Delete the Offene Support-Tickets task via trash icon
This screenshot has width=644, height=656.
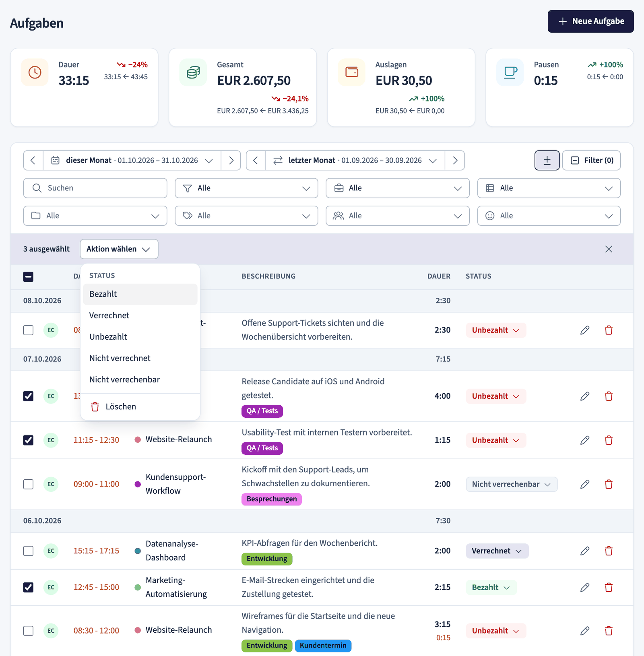pos(609,330)
